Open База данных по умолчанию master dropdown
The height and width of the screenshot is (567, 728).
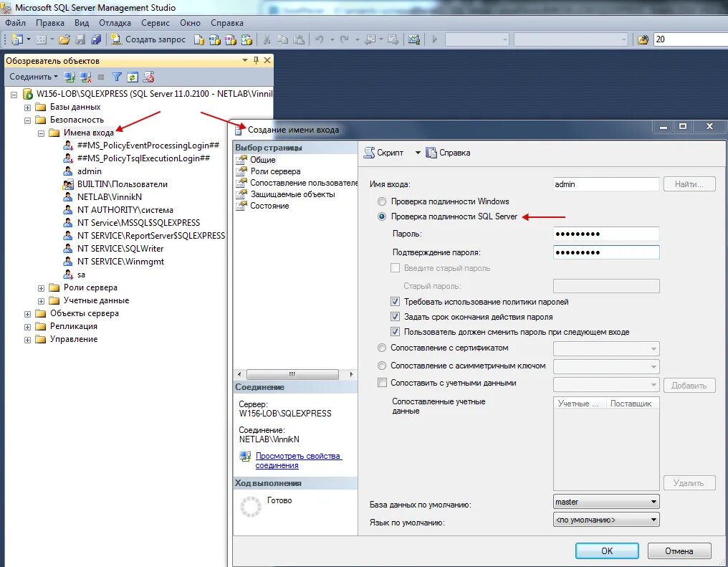(x=606, y=502)
